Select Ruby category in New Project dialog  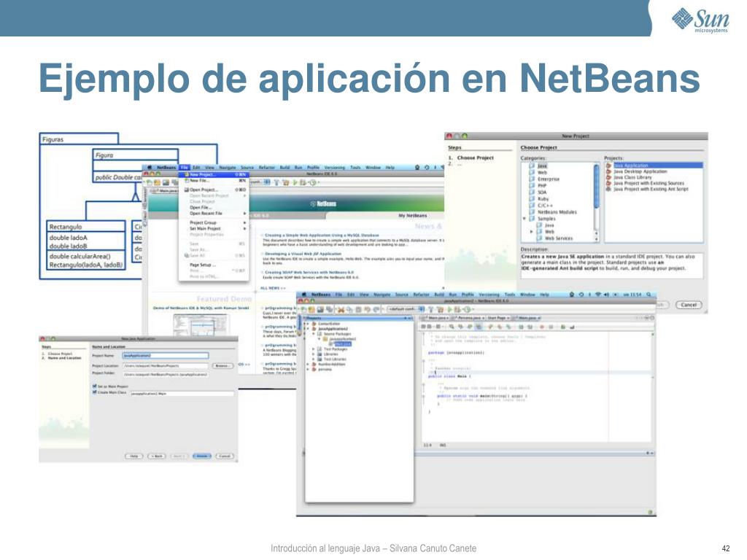[x=543, y=198]
